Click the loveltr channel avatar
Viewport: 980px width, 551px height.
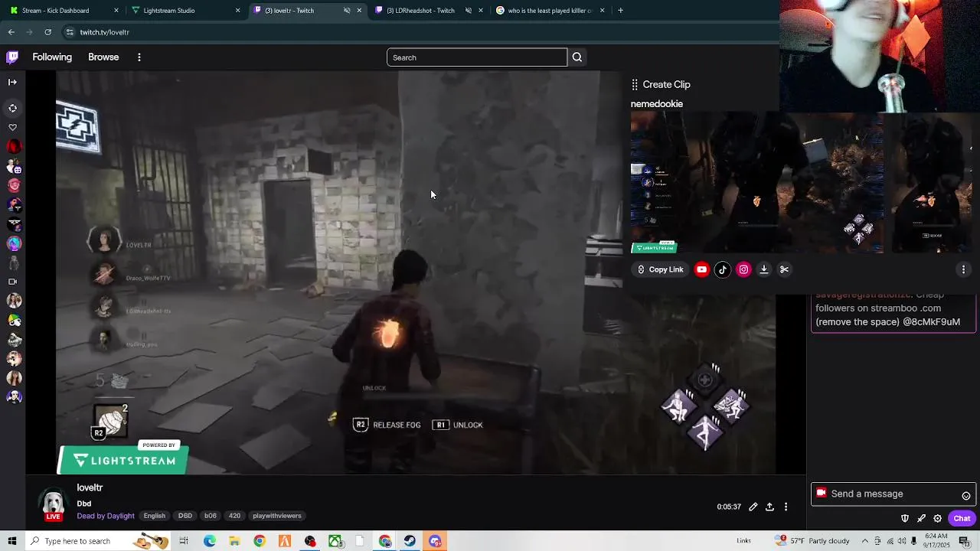[x=53, y=502]
